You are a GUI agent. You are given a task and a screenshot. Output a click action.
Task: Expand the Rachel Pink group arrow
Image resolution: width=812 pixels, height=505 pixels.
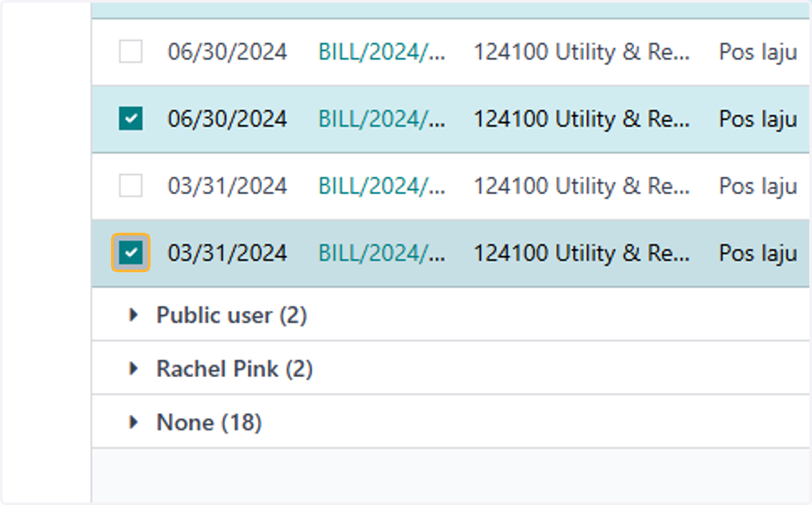coord(134,369)
